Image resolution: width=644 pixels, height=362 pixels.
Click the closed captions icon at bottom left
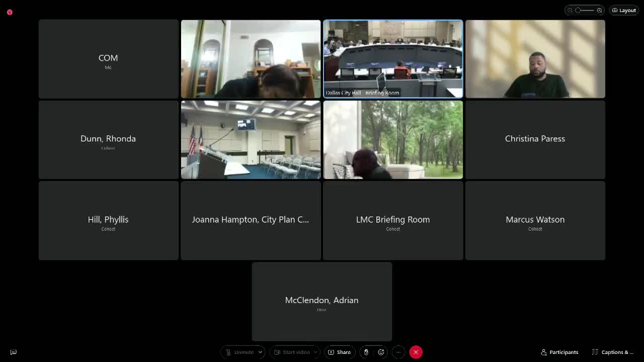coord(14,352)
